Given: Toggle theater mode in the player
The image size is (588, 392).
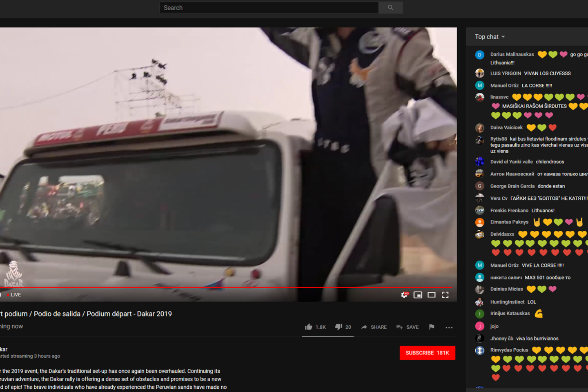Looking at the screenshot, I should pos(431,295).
